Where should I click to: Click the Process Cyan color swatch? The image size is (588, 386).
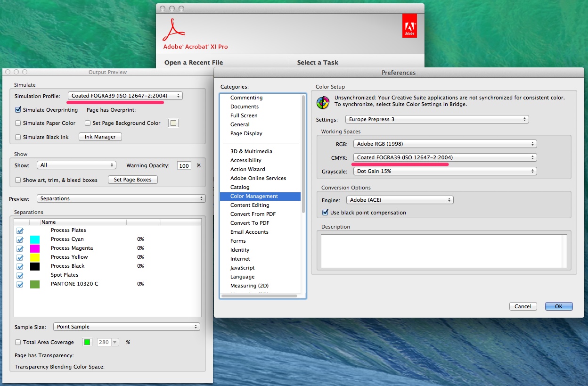point(35,239)
